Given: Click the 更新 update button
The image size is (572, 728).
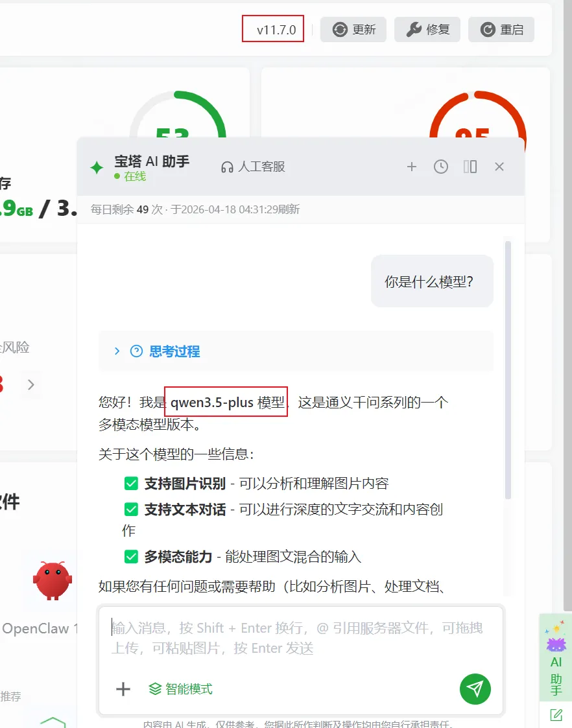Looking at the screenshot, I should (x=353, y=30).
